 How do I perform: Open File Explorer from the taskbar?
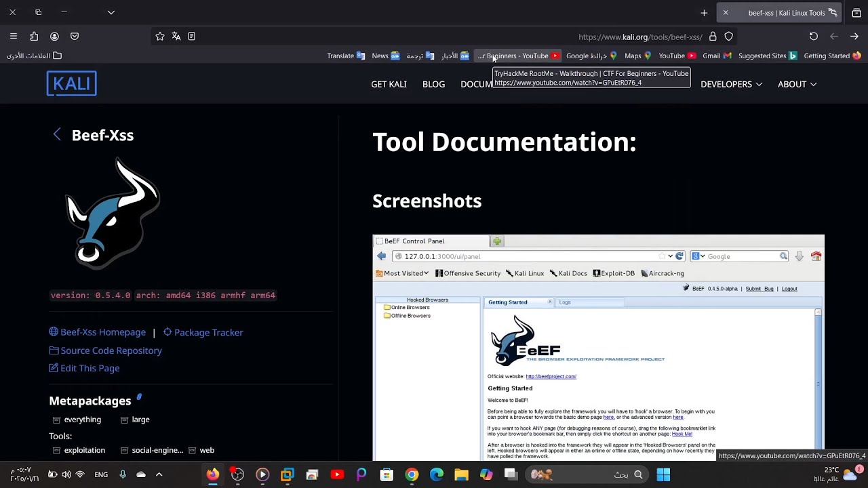461,474
